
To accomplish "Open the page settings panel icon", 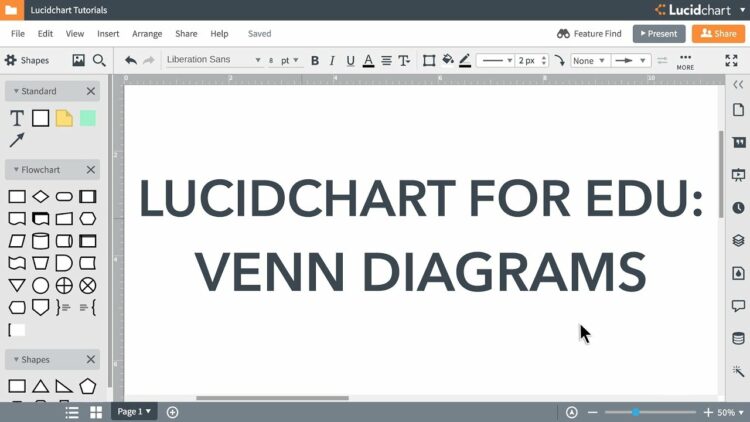I will pos(738,110).
